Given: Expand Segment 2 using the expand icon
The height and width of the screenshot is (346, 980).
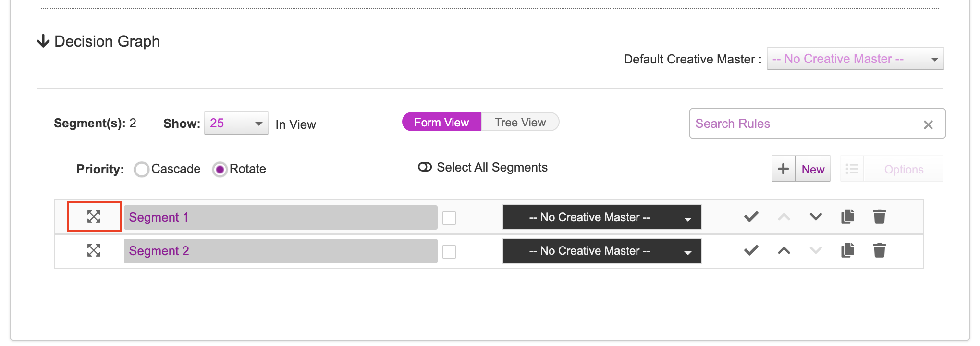Looking at the screenshot, I should (94, 250).
